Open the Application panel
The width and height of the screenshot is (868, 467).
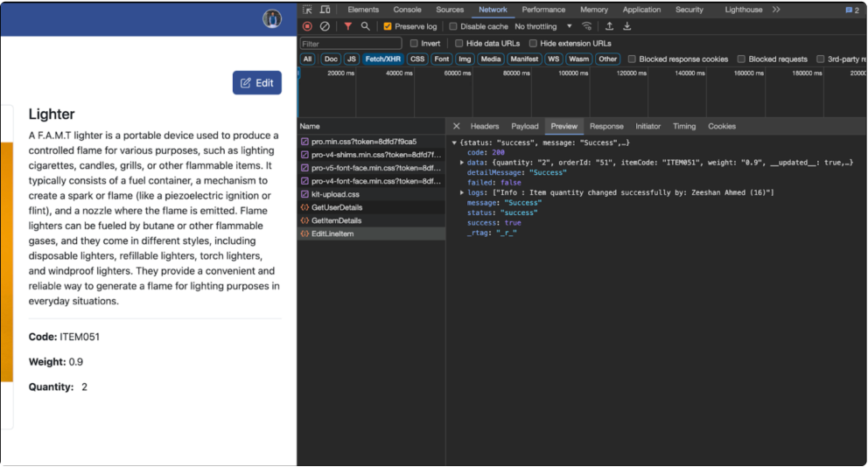641,10
